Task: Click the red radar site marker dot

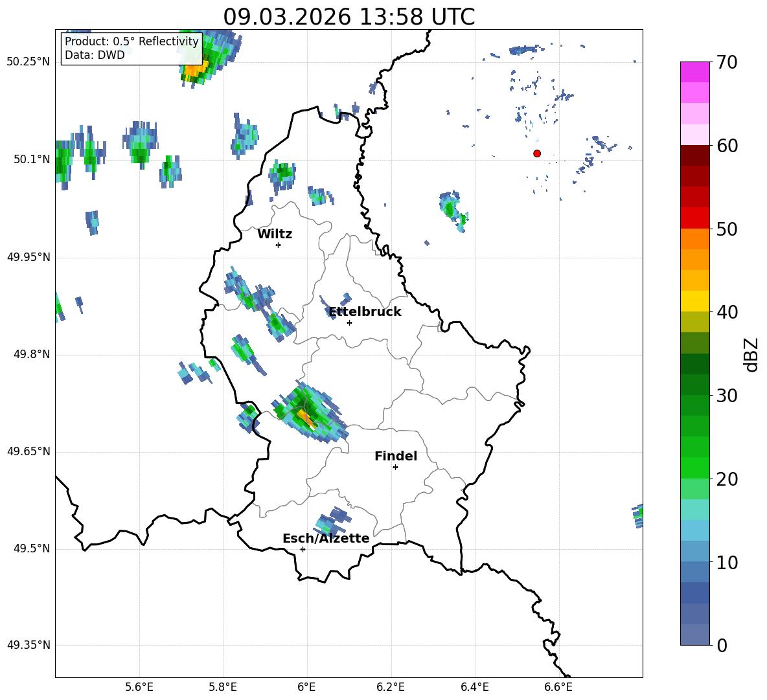Action: tap(537, 153)
